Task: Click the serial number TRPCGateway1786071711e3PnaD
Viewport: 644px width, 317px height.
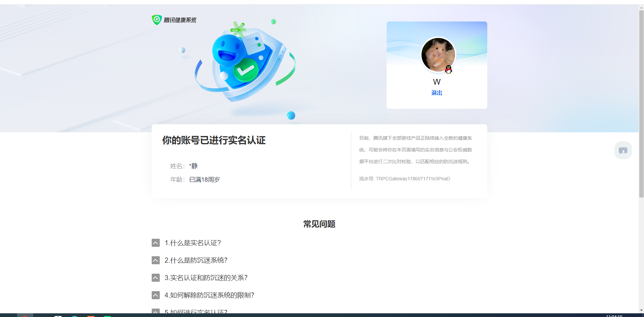Action: (413, 179)
